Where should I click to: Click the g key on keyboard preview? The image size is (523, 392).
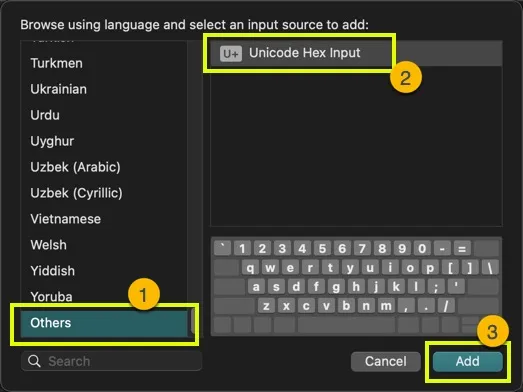point(336,287)
